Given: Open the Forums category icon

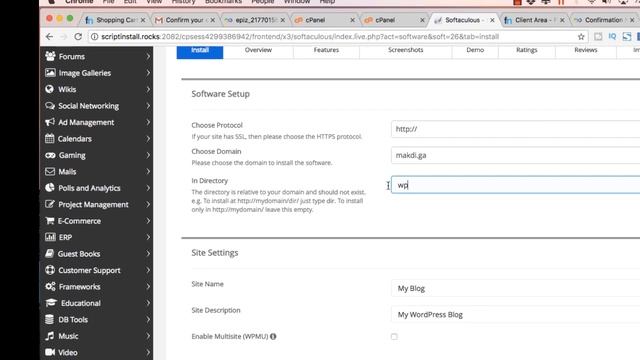Looking at the screenshot, I should (50, 56).
